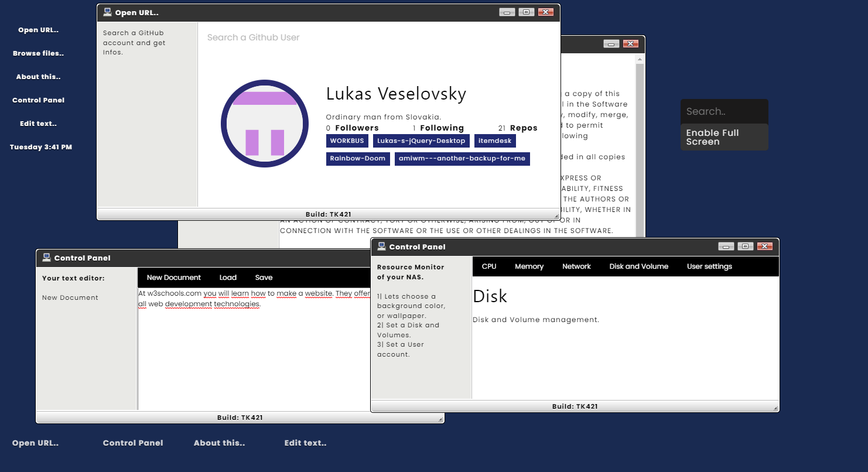
Task: Launch Browse files.. from the desktop shortcuts
Action: (x=38, y=53)
